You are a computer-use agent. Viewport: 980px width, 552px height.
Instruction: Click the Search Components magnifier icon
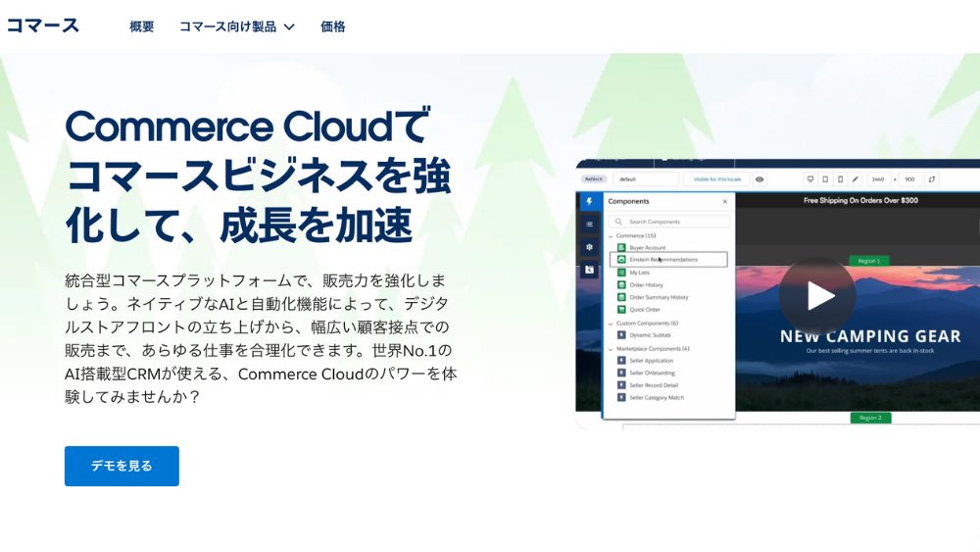coord(618,222)
